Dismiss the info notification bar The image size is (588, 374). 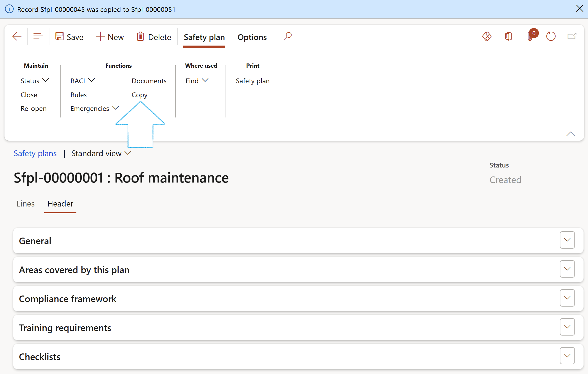[x=580, y=9]
